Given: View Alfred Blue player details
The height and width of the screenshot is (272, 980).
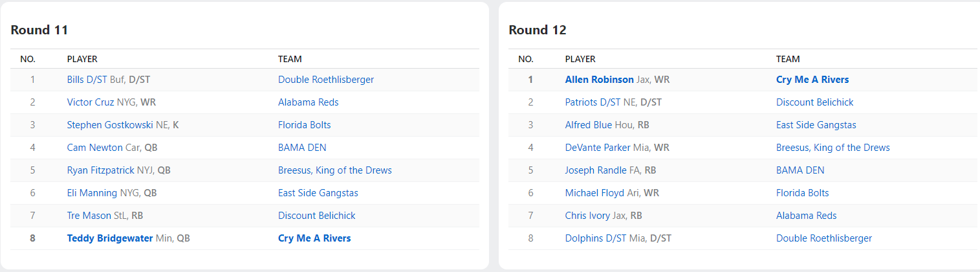Looking at the screenshot, I should coord(588,125).
